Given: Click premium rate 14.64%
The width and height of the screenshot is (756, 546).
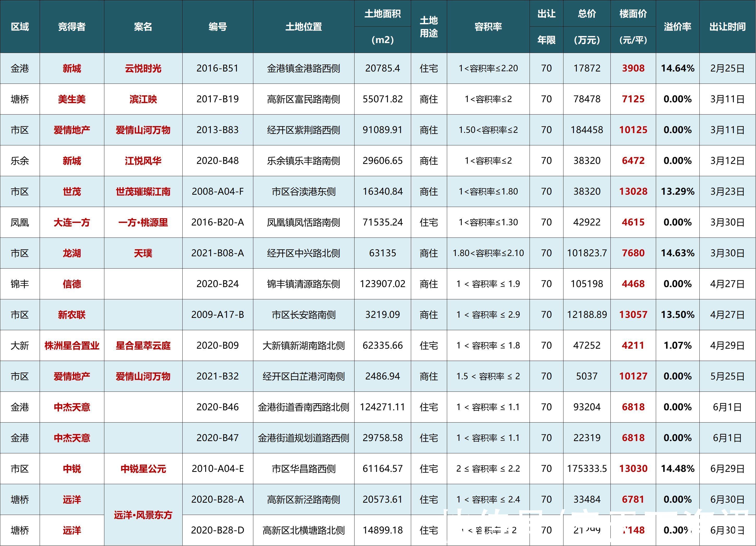Looking at the screenshot, I should click(677, 68).
